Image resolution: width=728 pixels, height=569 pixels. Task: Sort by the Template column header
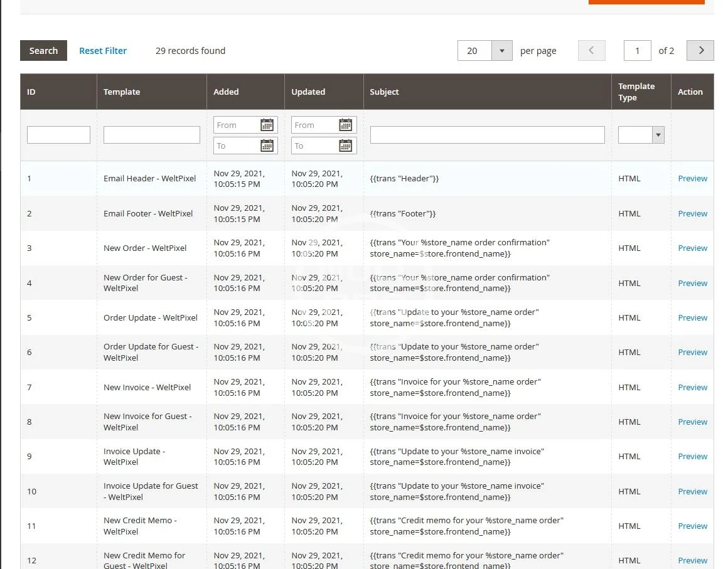click(x=122, y=92)
